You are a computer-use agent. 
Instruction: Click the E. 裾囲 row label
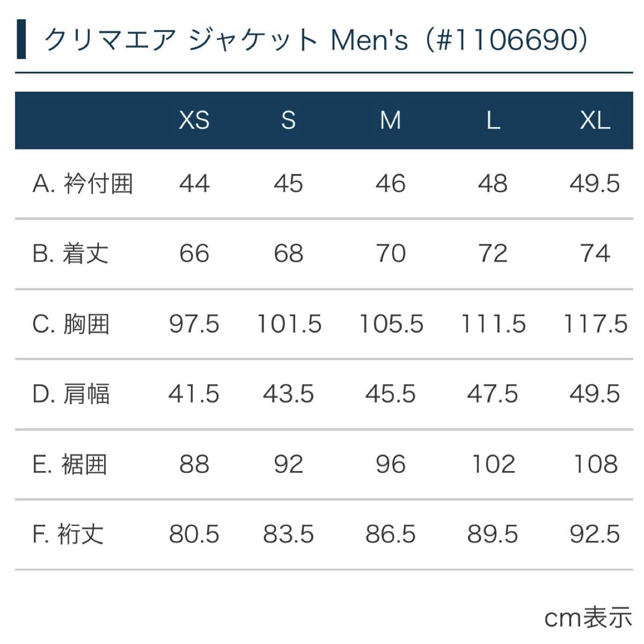[70, 464]
